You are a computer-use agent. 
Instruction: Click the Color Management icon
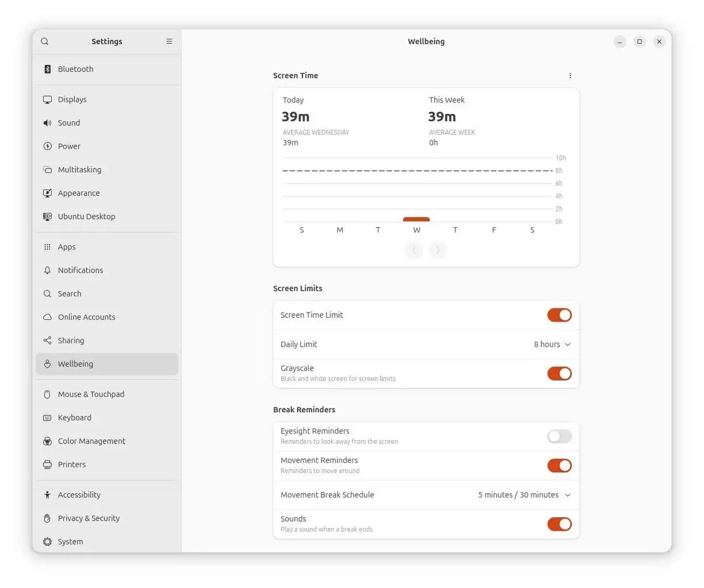[x=48, y=441]
